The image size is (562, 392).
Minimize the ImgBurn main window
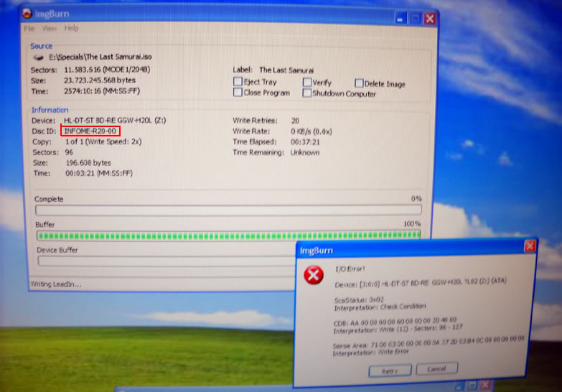(x=401, y=18)
